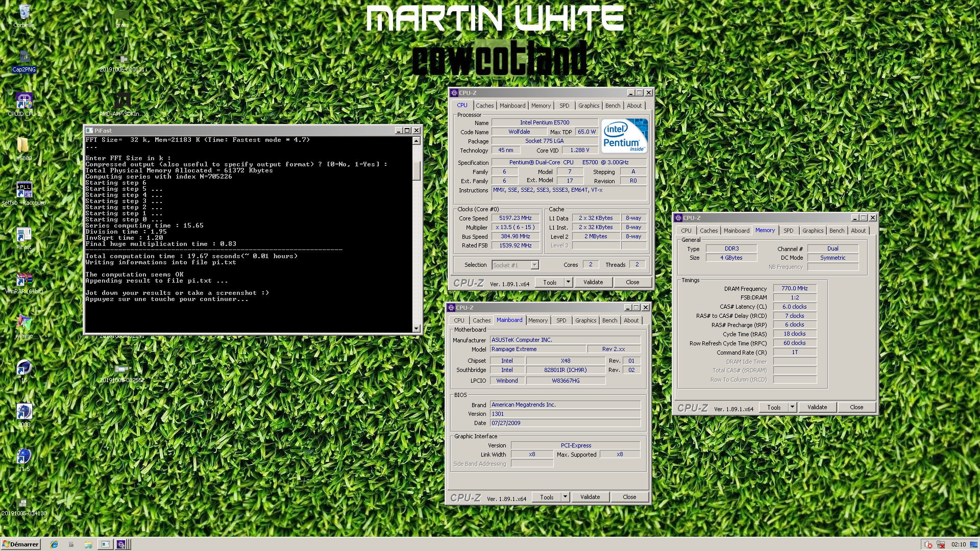Launch the setfsb shortcut icon
The image size is (980, 551).
point(24,193)
